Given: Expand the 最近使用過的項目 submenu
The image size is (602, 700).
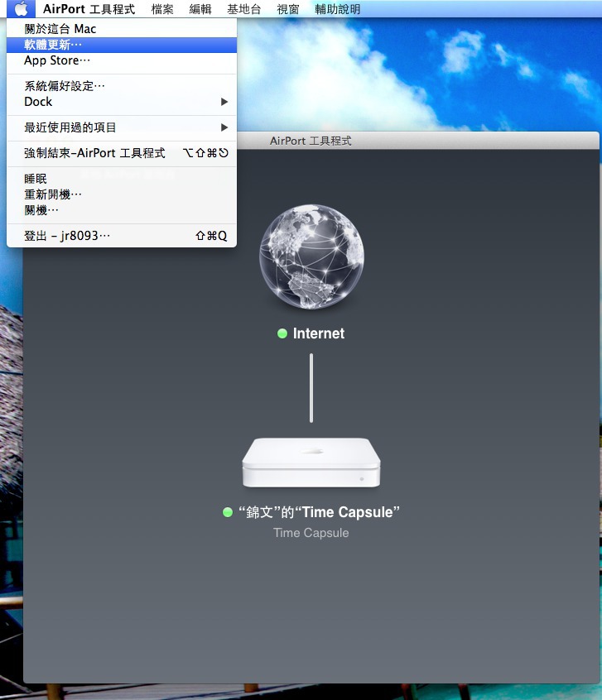Looking at the screenshot, I should pos(122,127).
